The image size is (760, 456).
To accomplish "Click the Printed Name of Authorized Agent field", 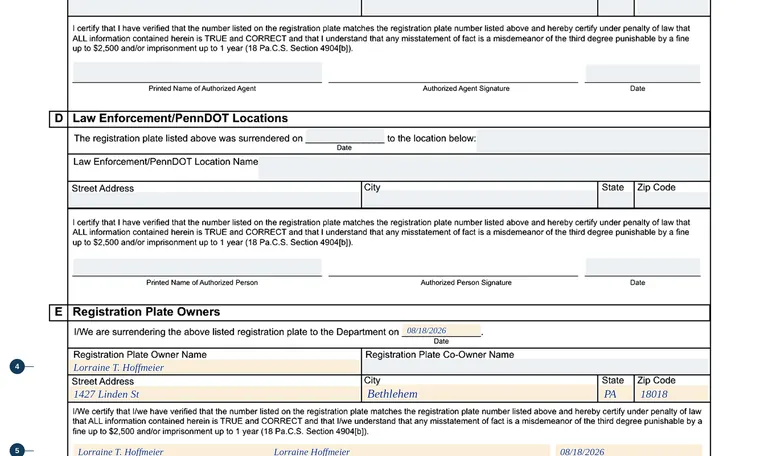I will point(197,72).
